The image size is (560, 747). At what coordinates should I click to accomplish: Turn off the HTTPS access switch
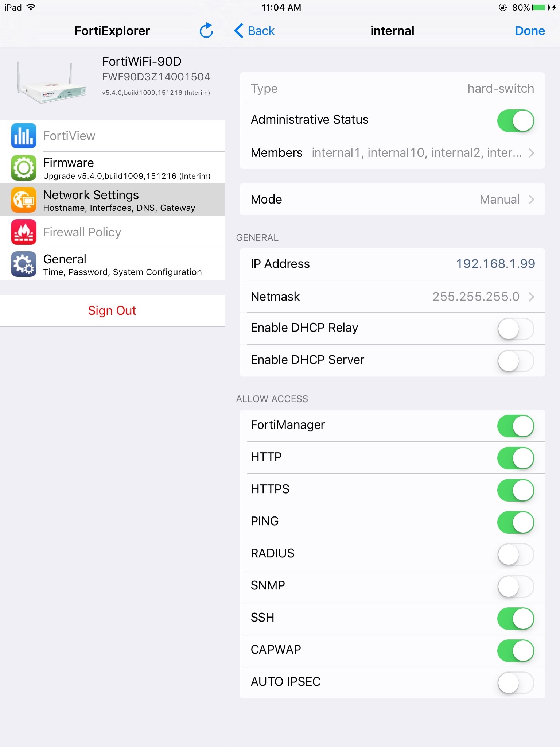(516, 490)
